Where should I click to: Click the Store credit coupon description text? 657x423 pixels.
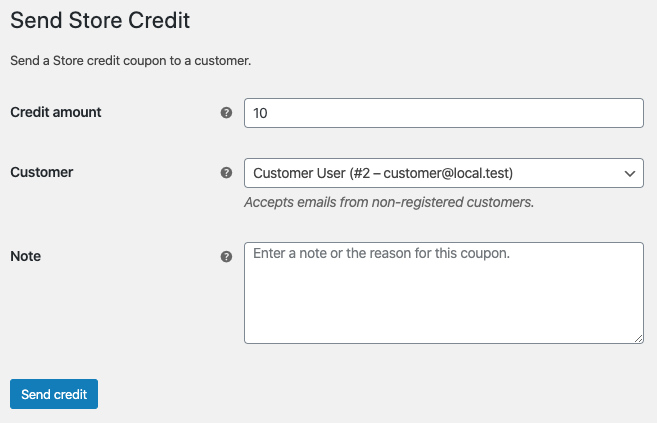tap(131, 61)
